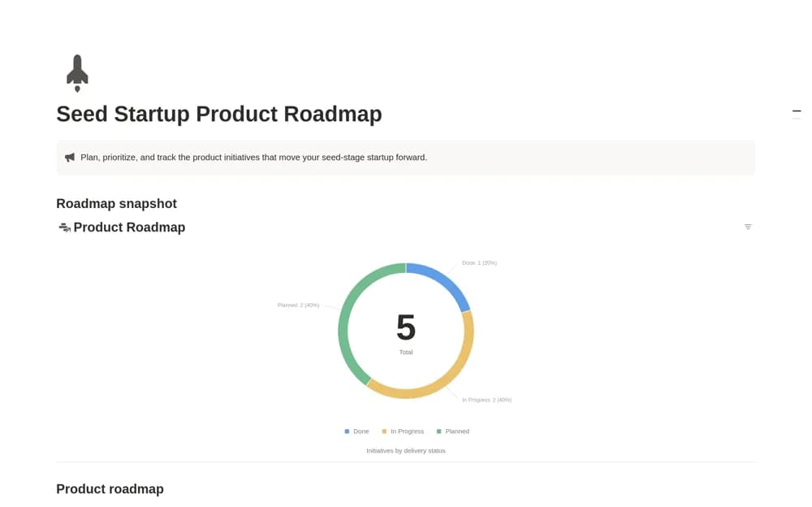The width and height of the screenshot is (812, 507).
Task: Open the Product Roadmap linked database title
Action: (x=129, y=227)
